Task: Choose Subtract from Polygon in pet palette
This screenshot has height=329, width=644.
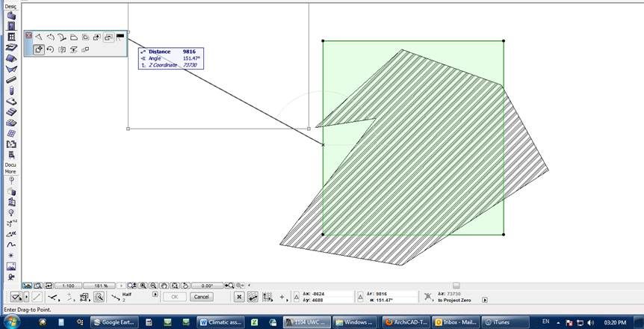Action: pyautogui.click(x=108, y=37)
